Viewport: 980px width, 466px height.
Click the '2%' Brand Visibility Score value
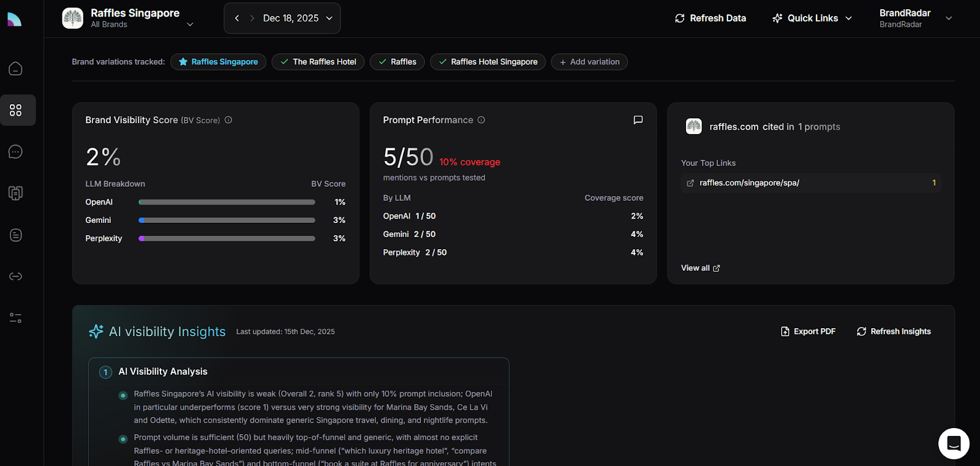[x=103, y=157]
